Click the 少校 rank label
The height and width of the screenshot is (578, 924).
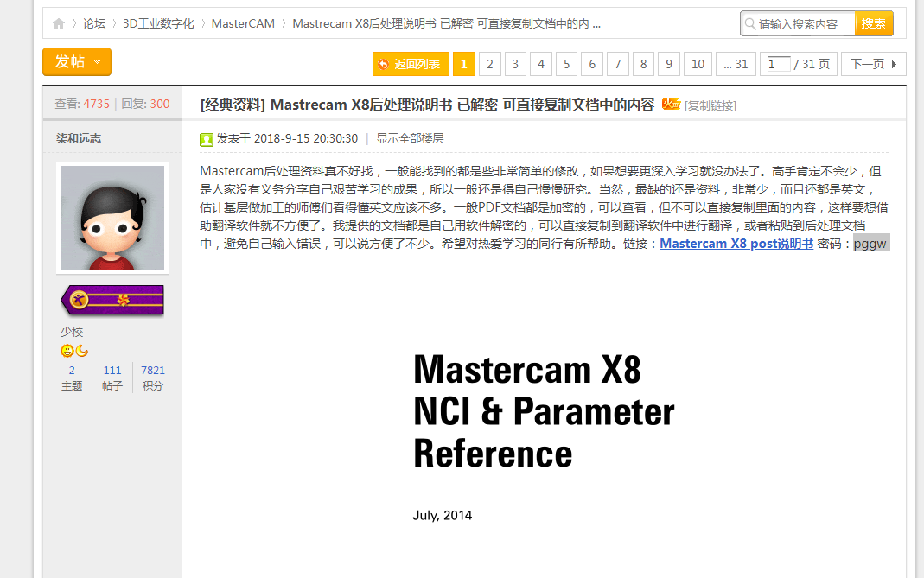coord(71,332)
